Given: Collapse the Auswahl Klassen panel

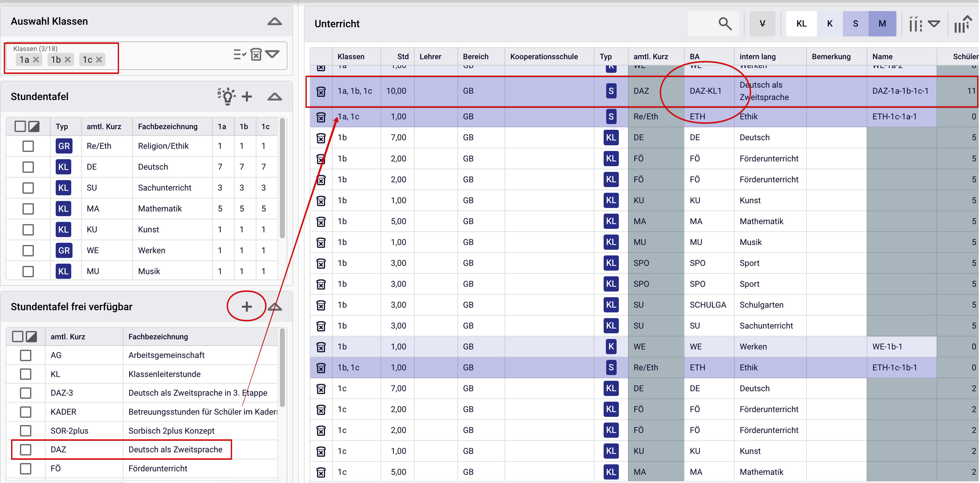Looking at the screenshot, I should pos(274,22).
